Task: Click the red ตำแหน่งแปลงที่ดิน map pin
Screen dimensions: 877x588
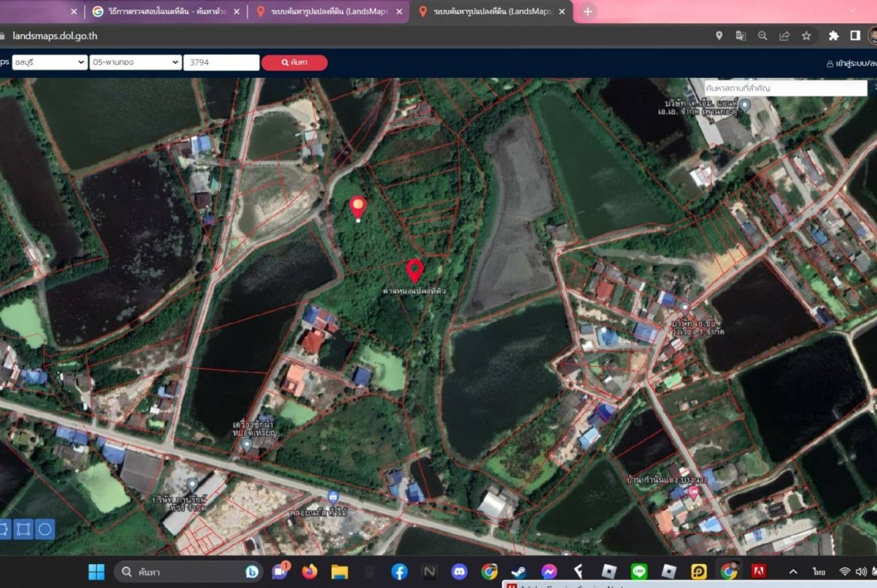Action: (x=415, y=270)
